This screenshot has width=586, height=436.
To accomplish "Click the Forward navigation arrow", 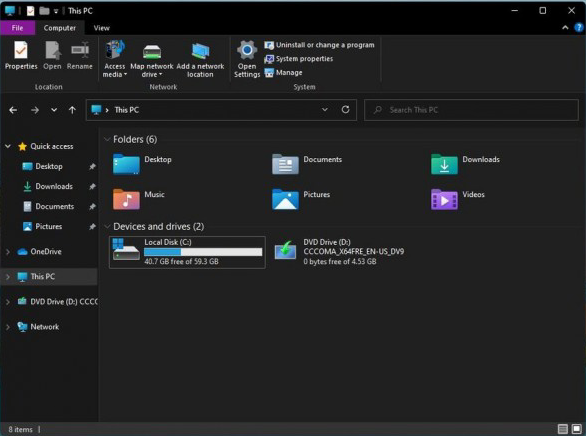I will click(x=35, y=110).
